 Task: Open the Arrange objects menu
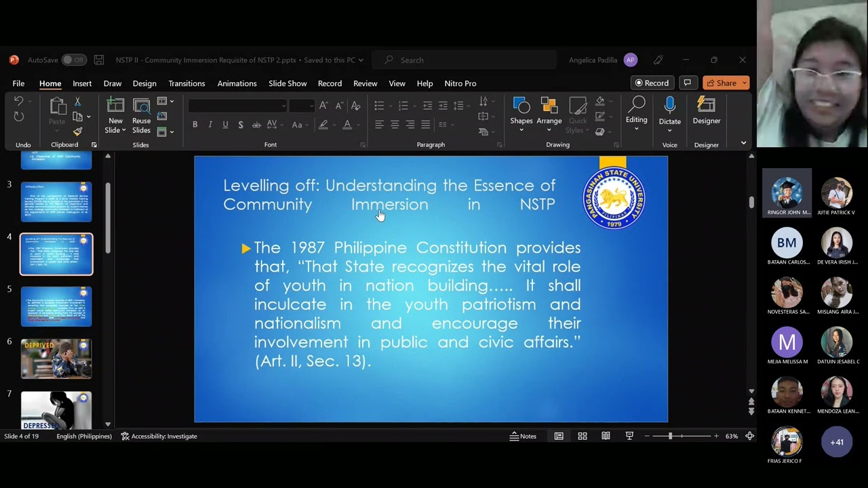(549, 114)
